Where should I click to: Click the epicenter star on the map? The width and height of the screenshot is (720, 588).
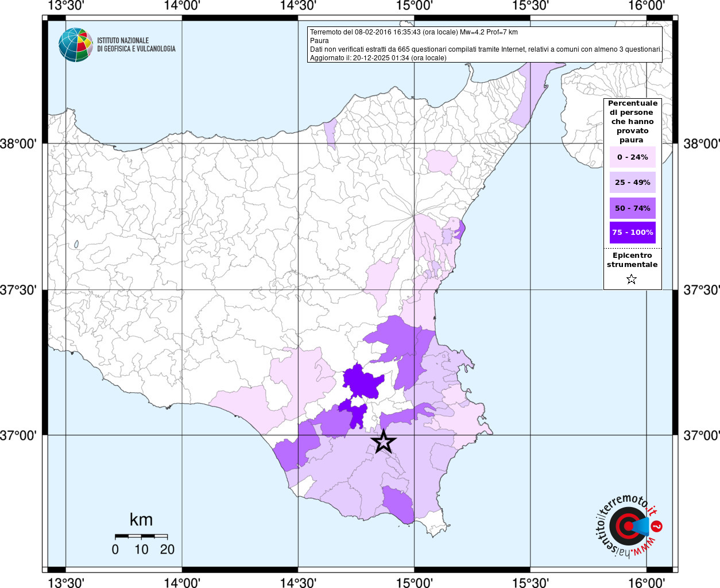coord(384,442)
